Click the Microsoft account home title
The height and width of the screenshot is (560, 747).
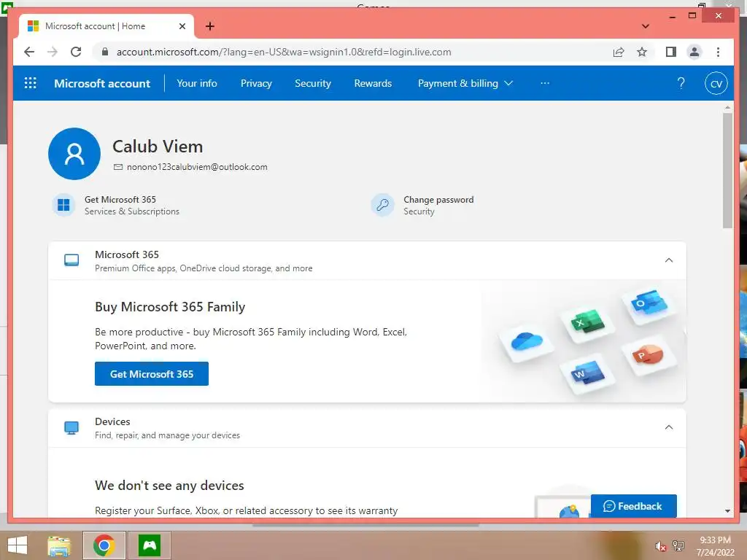coord(102,83)
